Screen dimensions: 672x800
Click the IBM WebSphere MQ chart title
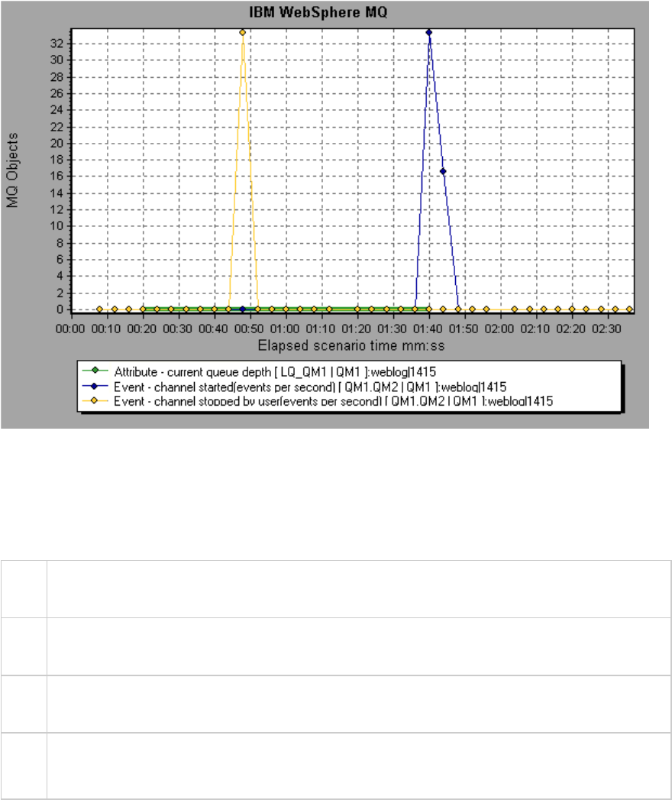(318, 12)
